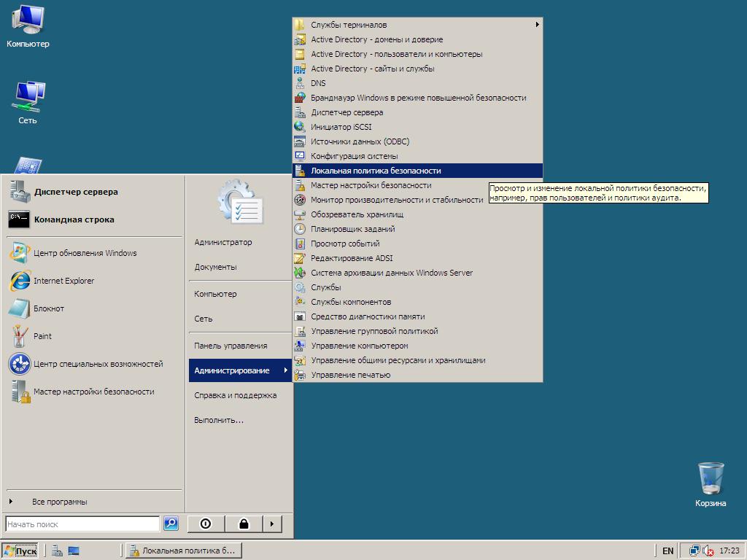This screenshot has height=560, width=747.
Task: Open Help and Support from Start menu
Action: [236, 395]
